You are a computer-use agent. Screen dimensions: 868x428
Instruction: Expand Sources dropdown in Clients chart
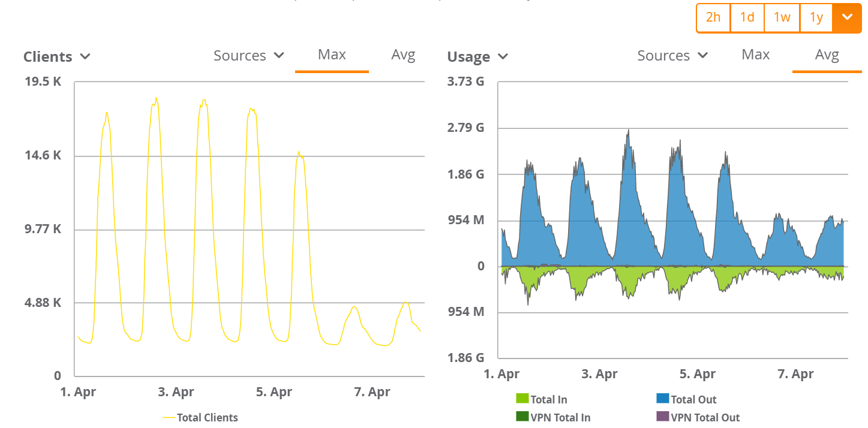pos(249,56)
